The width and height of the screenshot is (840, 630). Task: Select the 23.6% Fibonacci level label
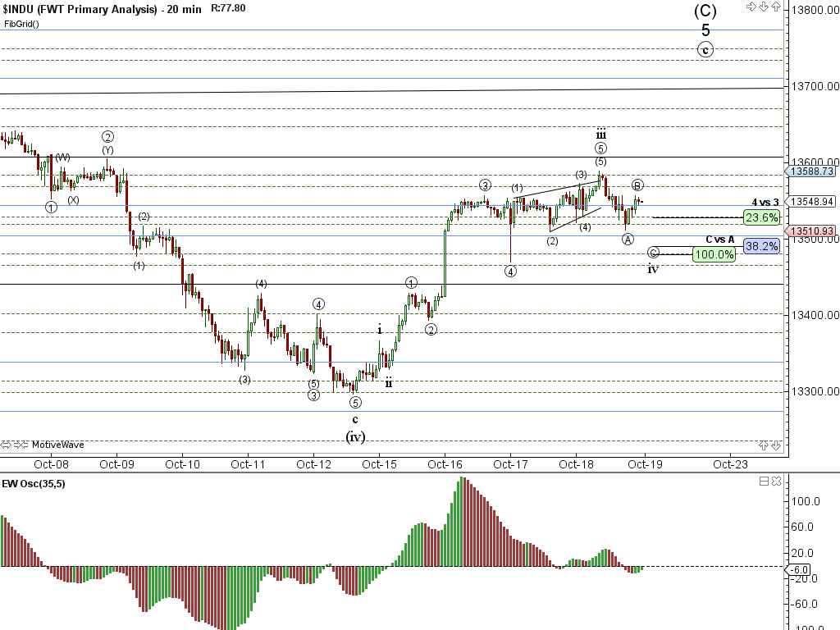760,217
